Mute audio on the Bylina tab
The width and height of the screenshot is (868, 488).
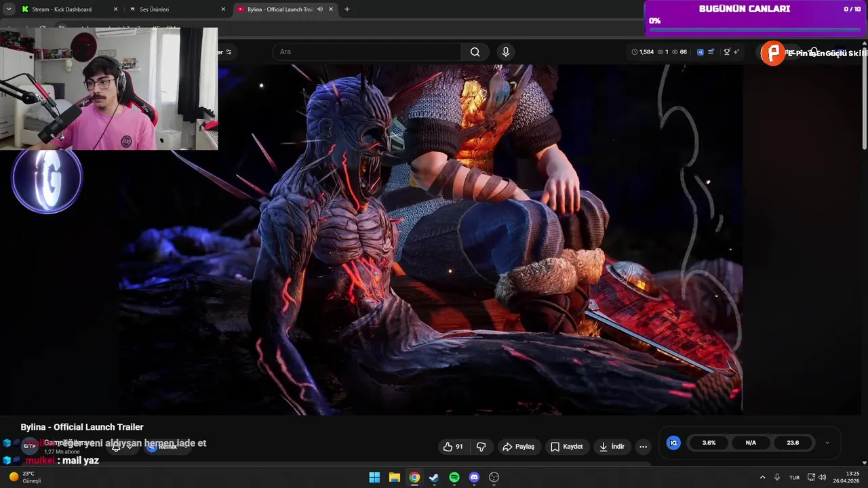pyautogui.click(x=319, y=9)
